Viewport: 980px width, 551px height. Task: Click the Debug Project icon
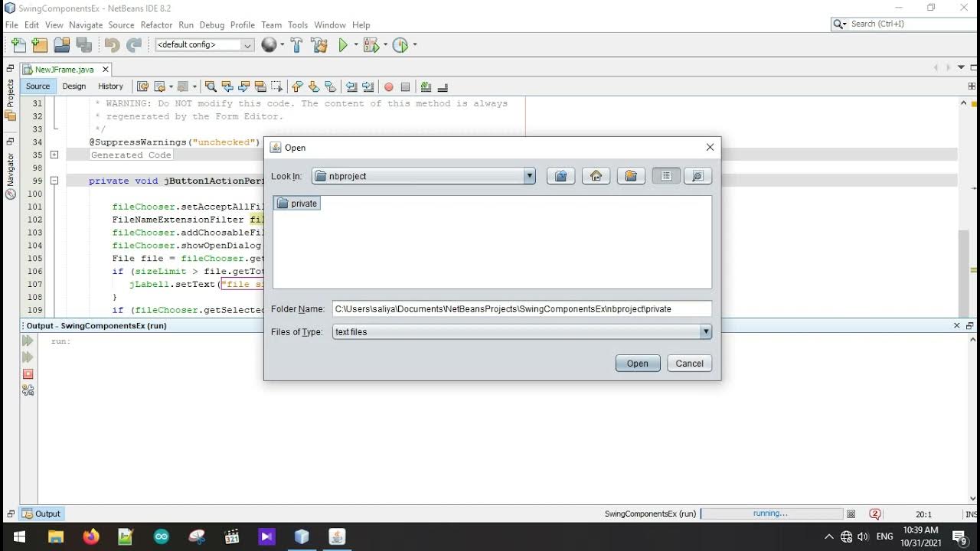pyautogui.click(x=371, y=45)
